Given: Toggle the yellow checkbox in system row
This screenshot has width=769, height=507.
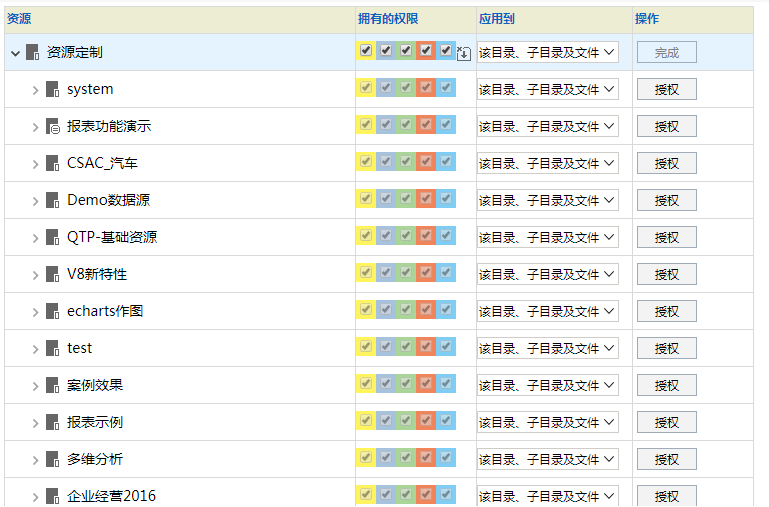Looking at the screenshot, I should [x=366, y=87].
